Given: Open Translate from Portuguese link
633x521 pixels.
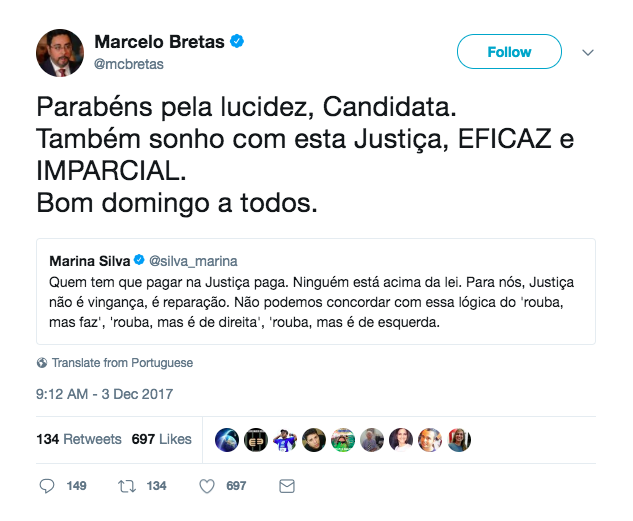Looking at the screenshot, I should point(122,363).
